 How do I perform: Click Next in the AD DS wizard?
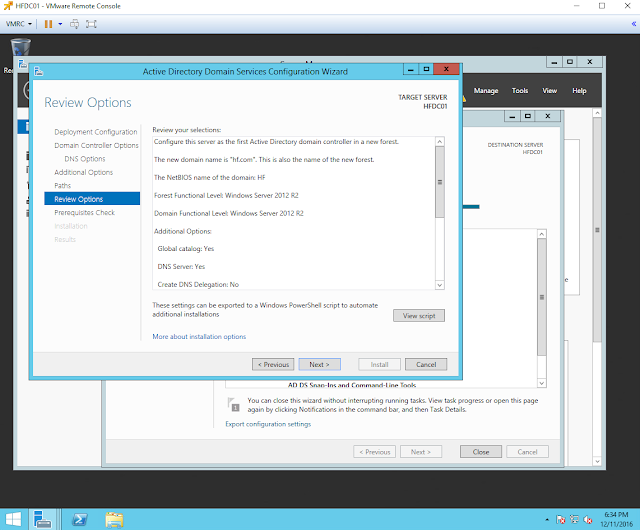[x=320, y=364]
